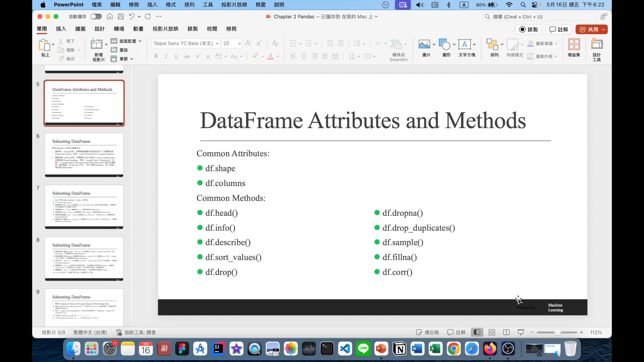Open the Designer tool icon
Screen dimensions: 644x362
pyautogui.click(x=596, y=44)
